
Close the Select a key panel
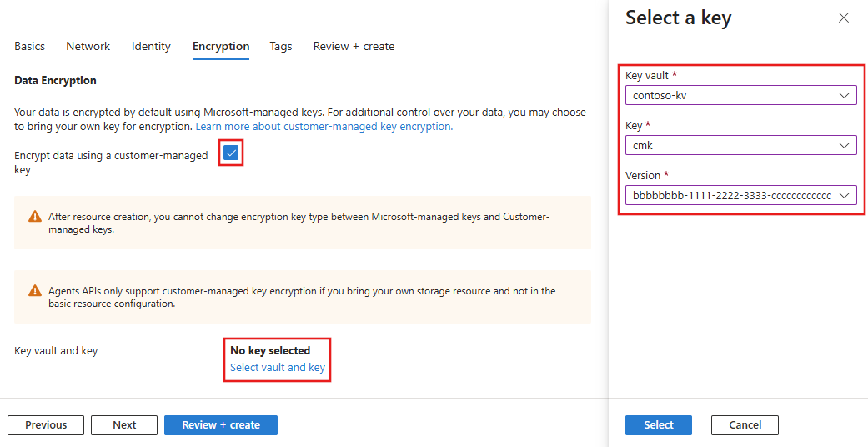(x=844, y=18)
